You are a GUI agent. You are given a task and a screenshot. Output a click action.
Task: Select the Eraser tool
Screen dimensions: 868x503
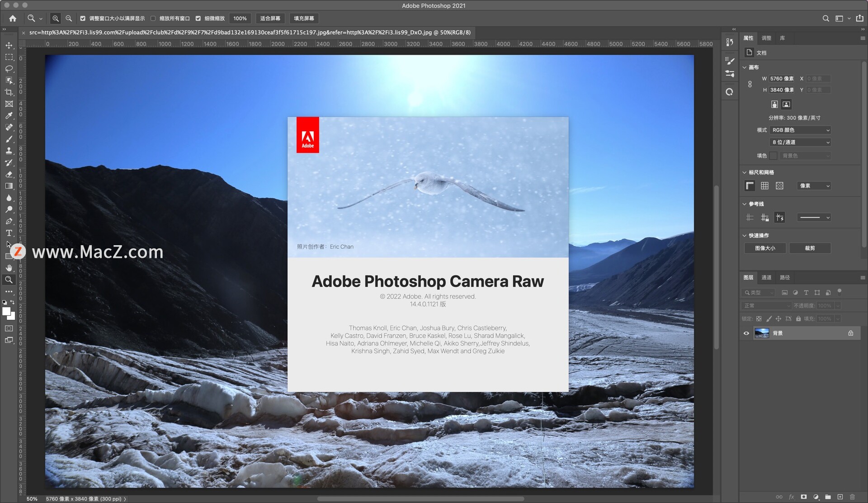click(9, 175)
